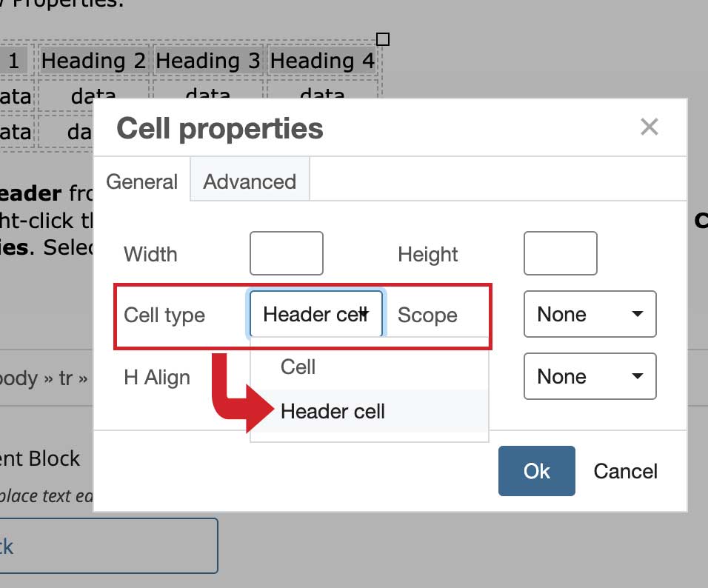Confirm changes with the Ok button
Viewport: 708px width, 588px height.
[x=536, y=471]
